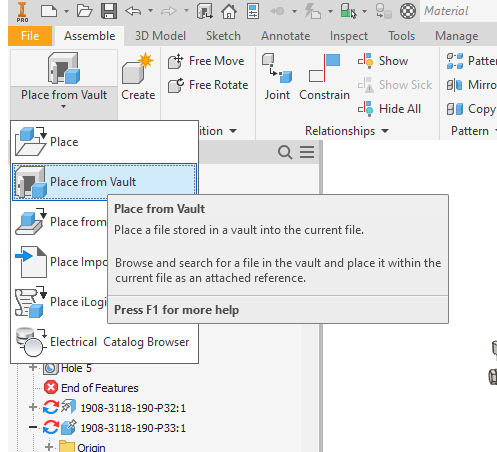497x452 pixels.
Task: Click the Copy component tool
Action: (x=471, y=109)
